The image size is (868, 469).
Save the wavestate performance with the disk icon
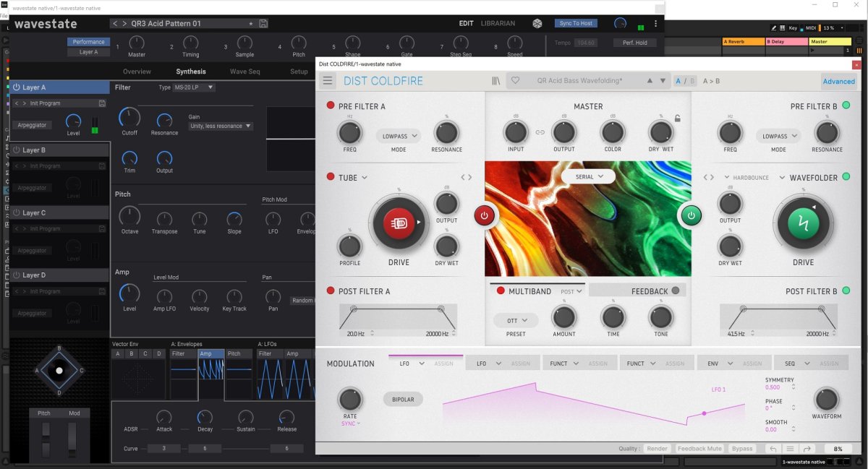tap(263, 23)
